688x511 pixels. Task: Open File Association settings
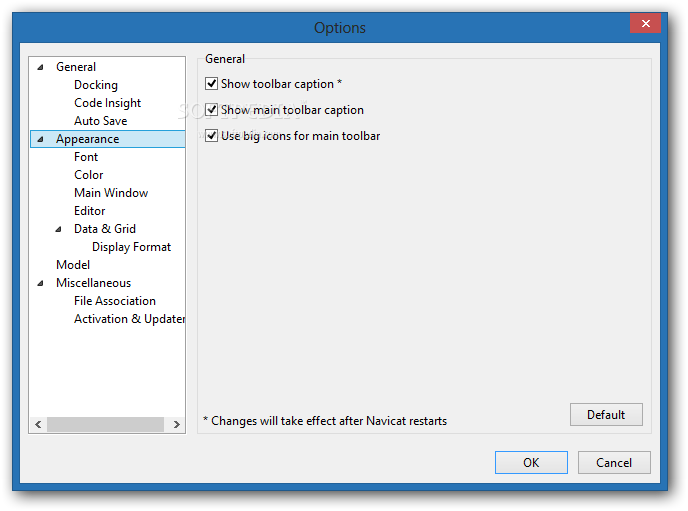point(115,301)
